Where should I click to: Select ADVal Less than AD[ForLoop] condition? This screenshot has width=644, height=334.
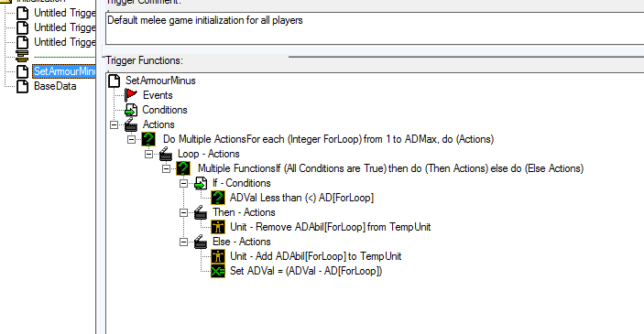(302, 198)
